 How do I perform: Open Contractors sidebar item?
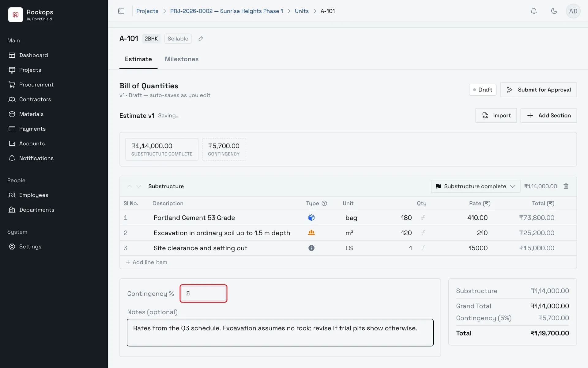point(35,99)
